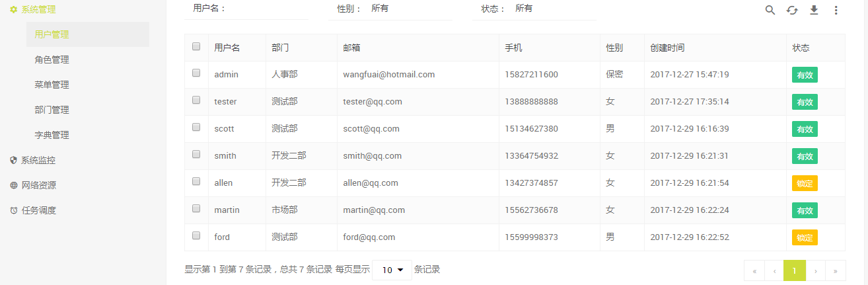Expand the 任务调度 menu section
Screen dimensions: 868x285
[x=38, y=210]
